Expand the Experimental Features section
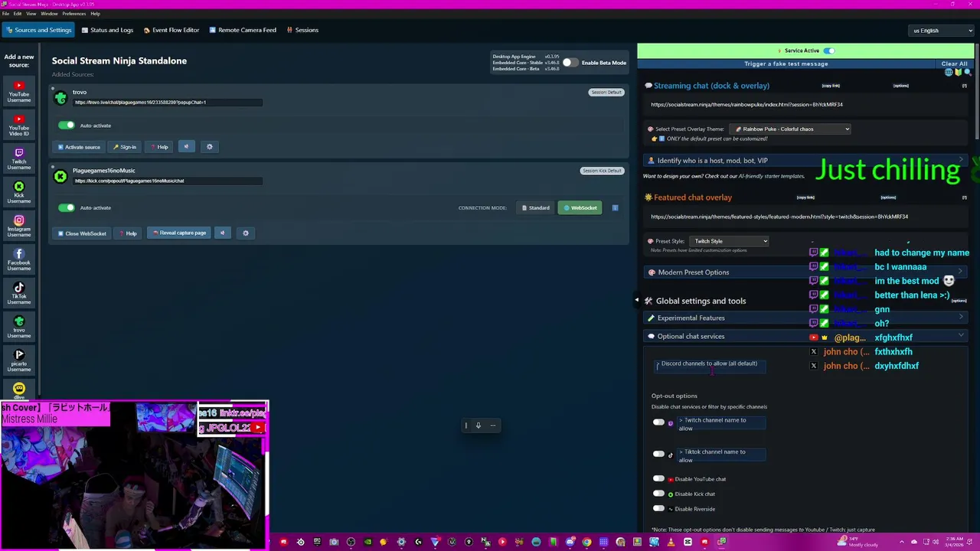The height and width of the screenshot is (551, 980). 805,318
